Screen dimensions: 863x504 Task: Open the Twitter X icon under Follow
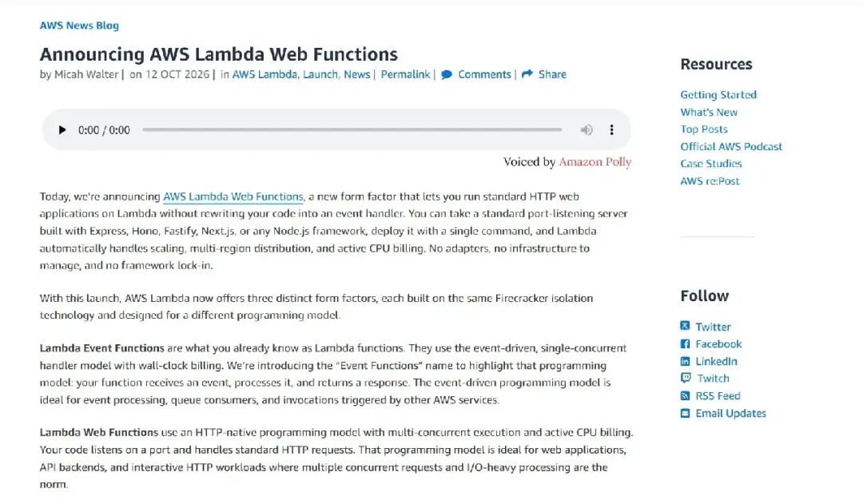(685, 326)
